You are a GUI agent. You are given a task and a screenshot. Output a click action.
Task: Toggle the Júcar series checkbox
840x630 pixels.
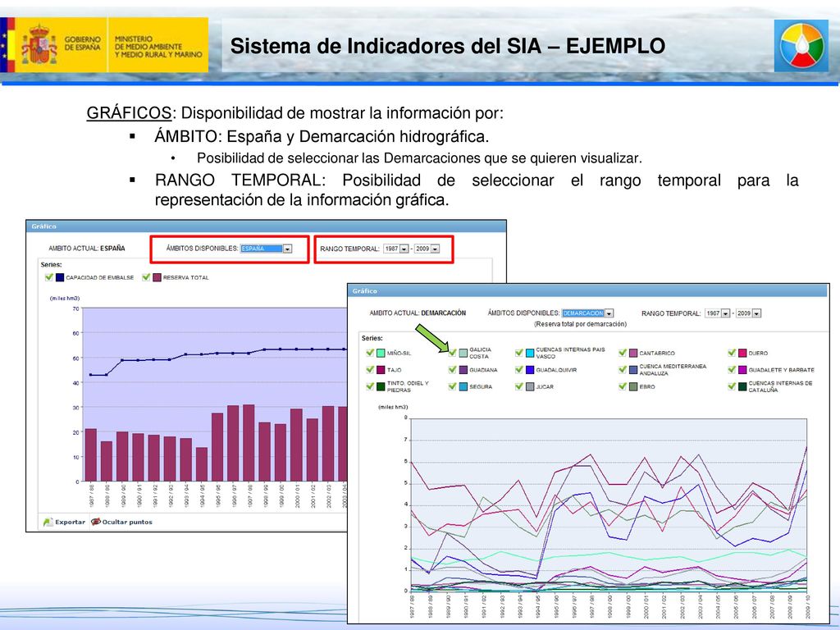click(519, 386)
